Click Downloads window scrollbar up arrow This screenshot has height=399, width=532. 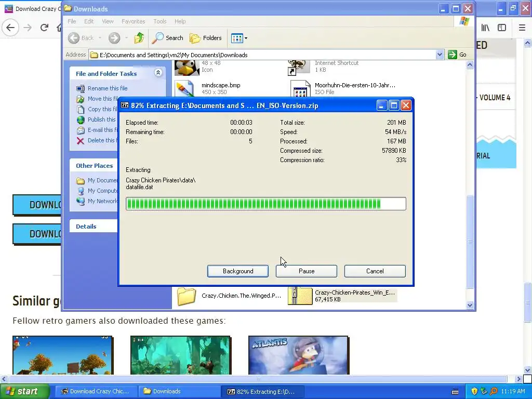coord(470,65)
